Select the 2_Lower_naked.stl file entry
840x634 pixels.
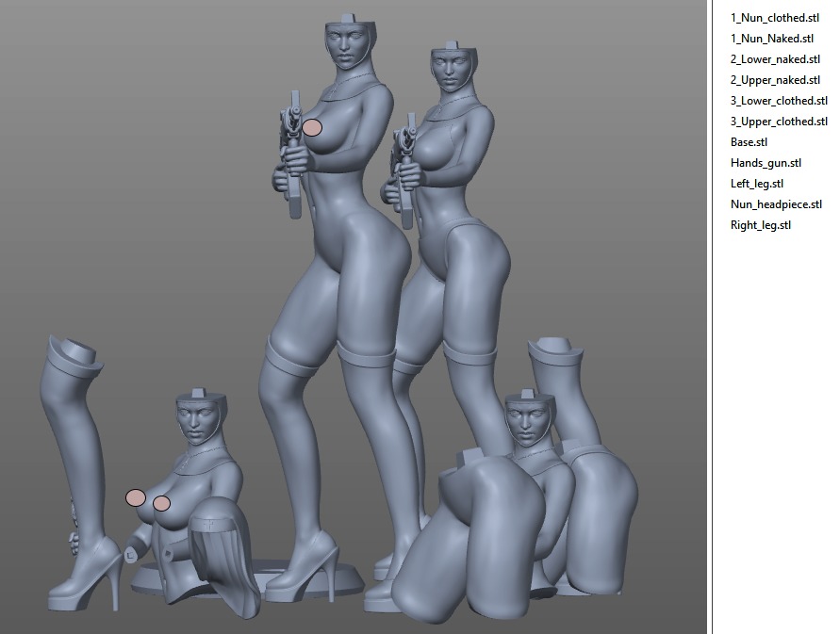[x=775, y=59]
